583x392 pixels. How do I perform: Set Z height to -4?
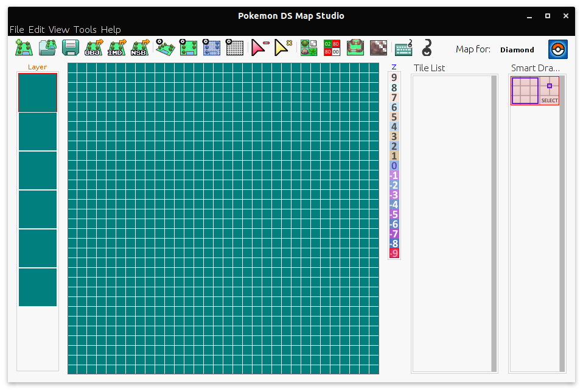pyautogui.click(x=394, y=204)
